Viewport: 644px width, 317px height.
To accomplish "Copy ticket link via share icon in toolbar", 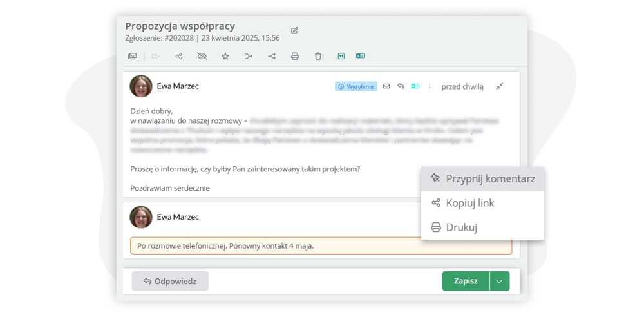I will [178, 56].
